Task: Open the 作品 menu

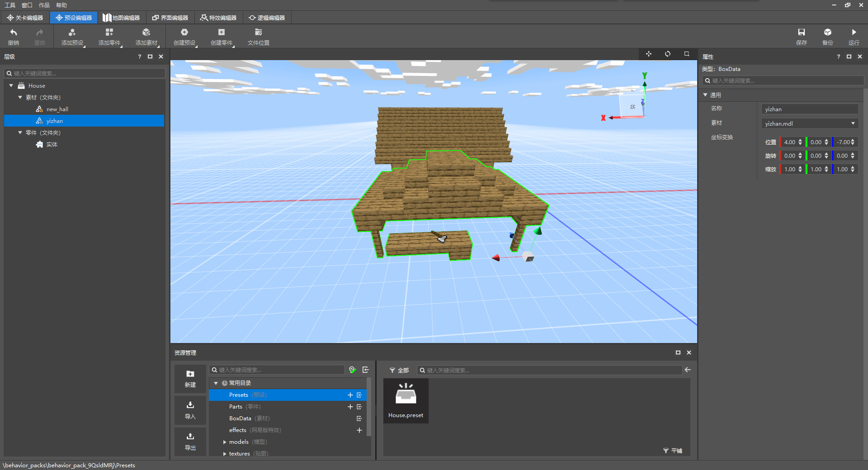Action: click(44, 5)
